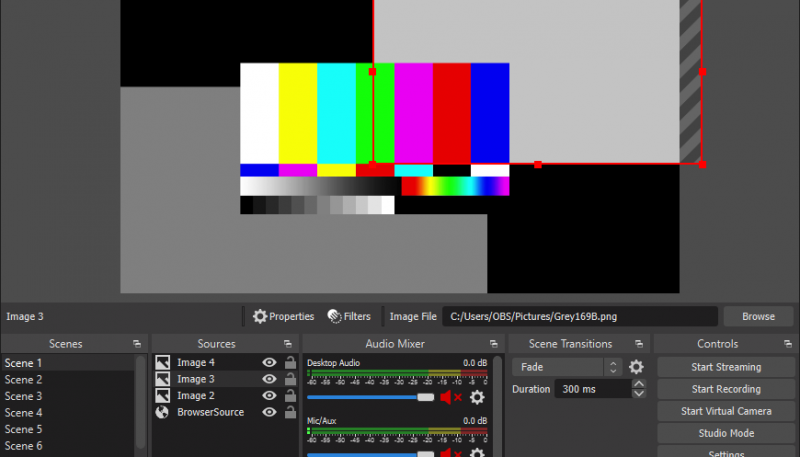Open Properties for the selected source

point(283,316)
